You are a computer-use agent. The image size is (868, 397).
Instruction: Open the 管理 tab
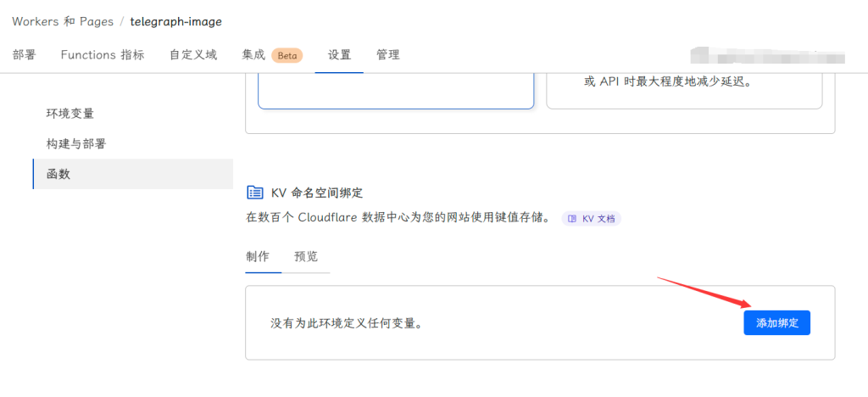pyautogui.click(x=388, y=55)
